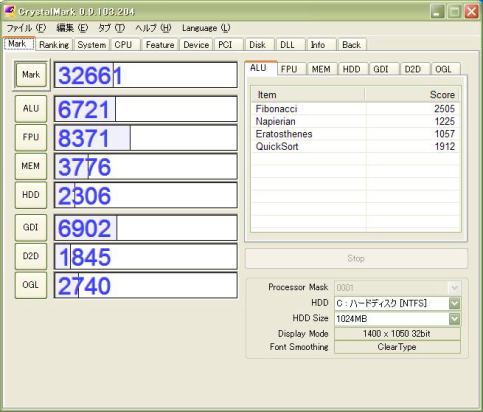Open the Language (L) menu

click(x=206, y=28)
